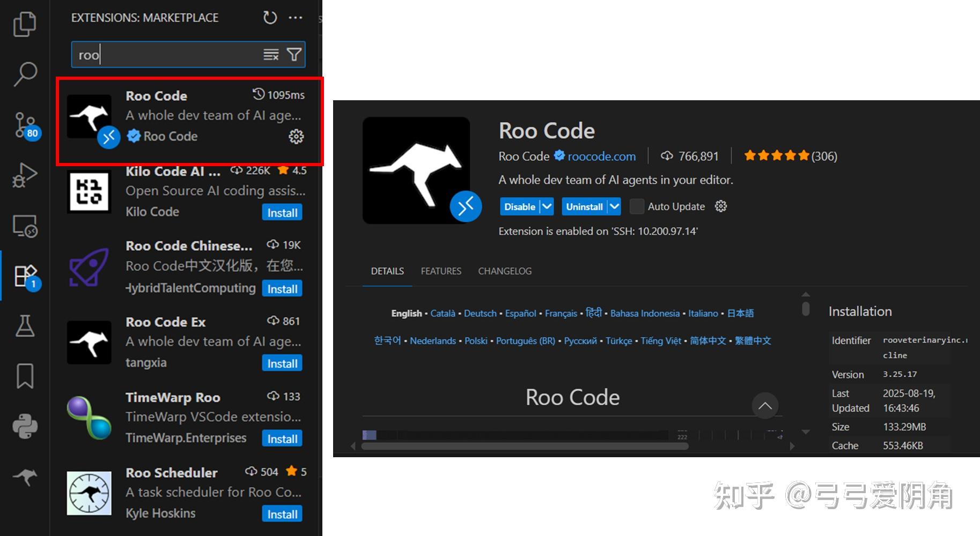Toggle the Auto Update checkbox
Viewport: 980px width, 536px height.
[x=637, y=206]
